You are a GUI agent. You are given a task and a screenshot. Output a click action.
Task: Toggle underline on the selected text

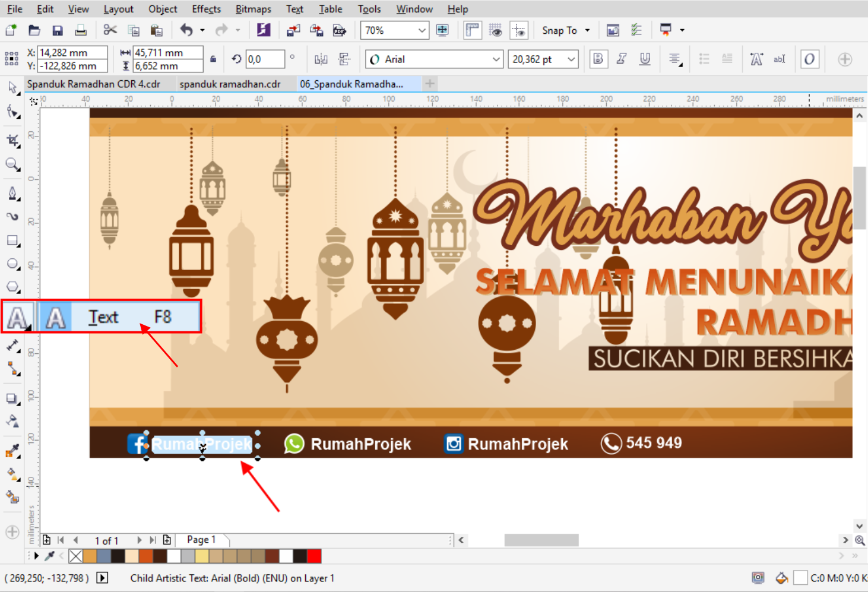(645, 59)
